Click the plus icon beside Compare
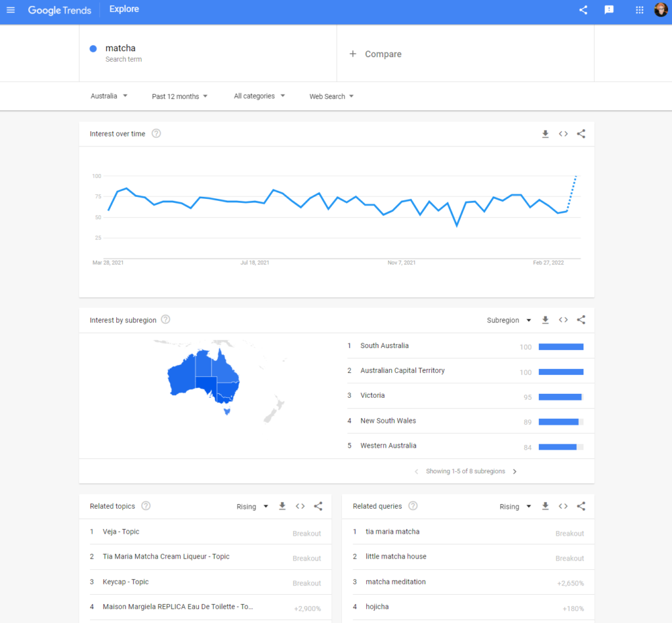 pos(352,54)
